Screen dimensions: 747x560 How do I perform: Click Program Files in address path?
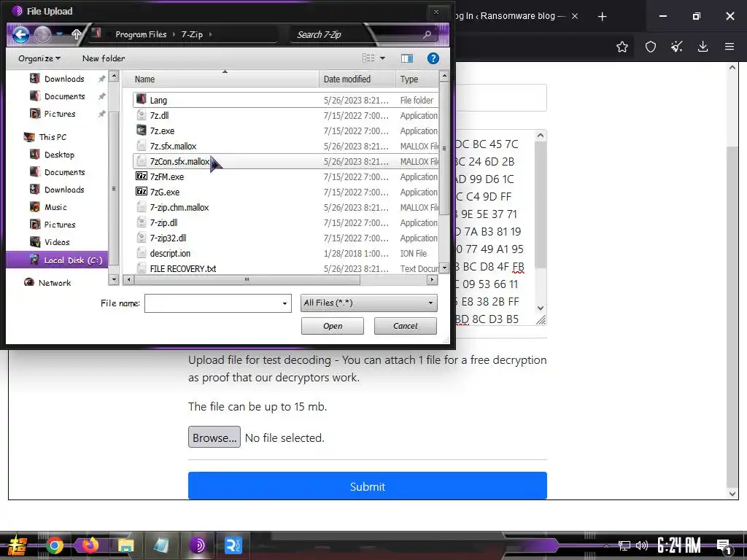tap(141, 34)
